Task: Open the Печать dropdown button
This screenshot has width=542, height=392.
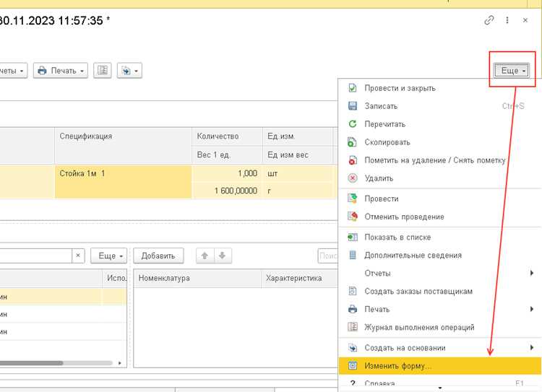Action: pos(61,71)
